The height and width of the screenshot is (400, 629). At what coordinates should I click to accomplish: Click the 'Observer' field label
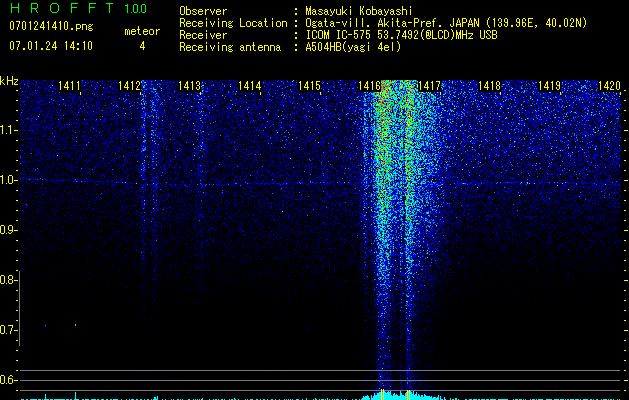(x=203, y=11)
